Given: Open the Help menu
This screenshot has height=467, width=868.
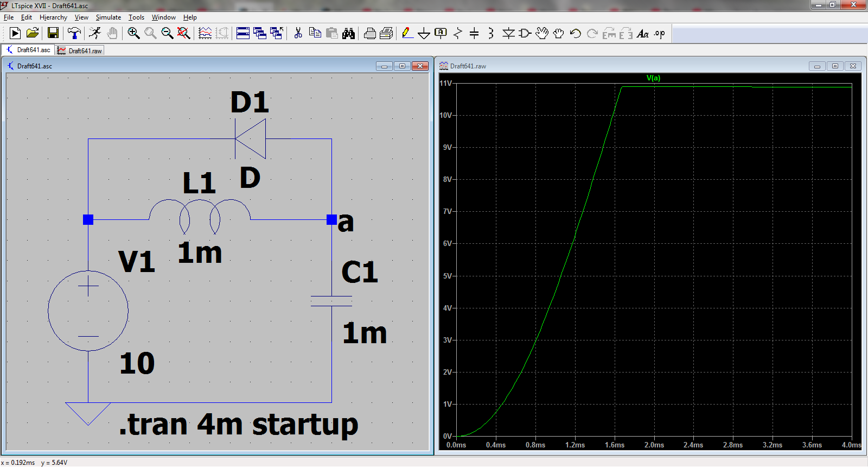Looking at the screenshot, I should pyautogui.click(x=190, y=17).
